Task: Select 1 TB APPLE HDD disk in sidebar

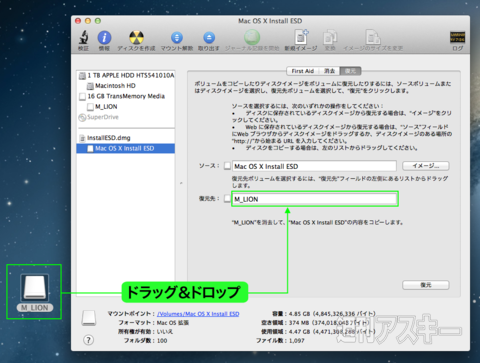Action: (x=127, y=76)
